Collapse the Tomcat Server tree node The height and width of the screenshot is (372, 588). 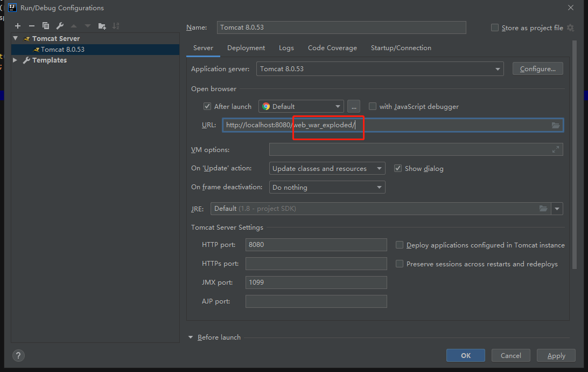16,38
